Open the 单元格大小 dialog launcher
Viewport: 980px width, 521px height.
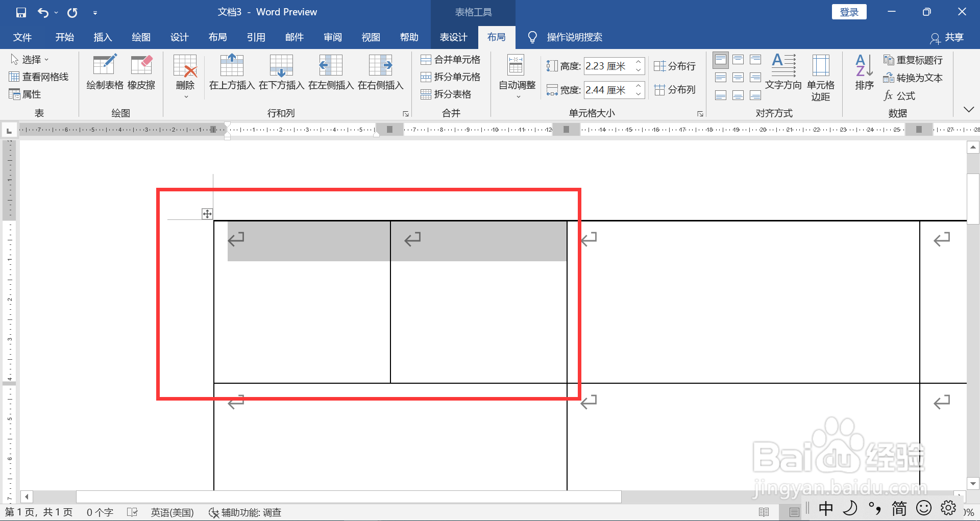tap(700, 114)
